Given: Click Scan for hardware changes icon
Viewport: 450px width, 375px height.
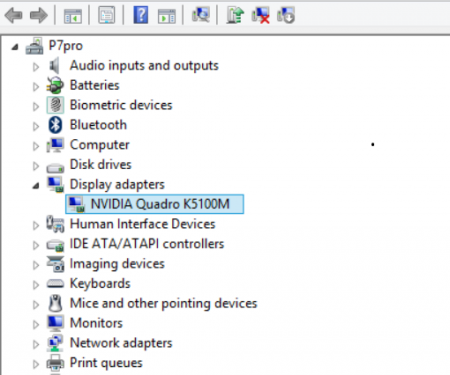Looking at the screenshot, I should (x=201, y=15).
